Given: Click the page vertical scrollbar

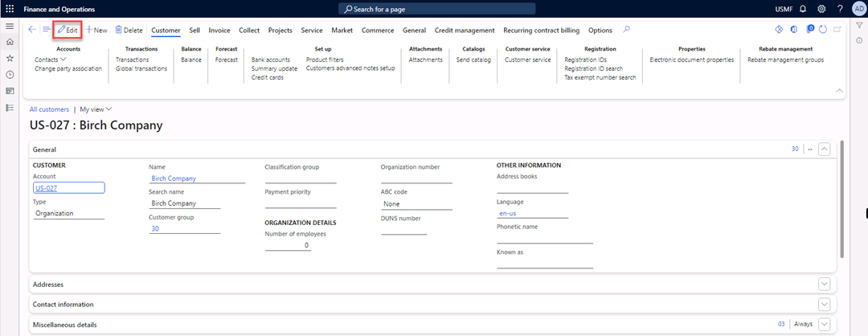Looking at the screenshot, I should [x=842, y=199].
